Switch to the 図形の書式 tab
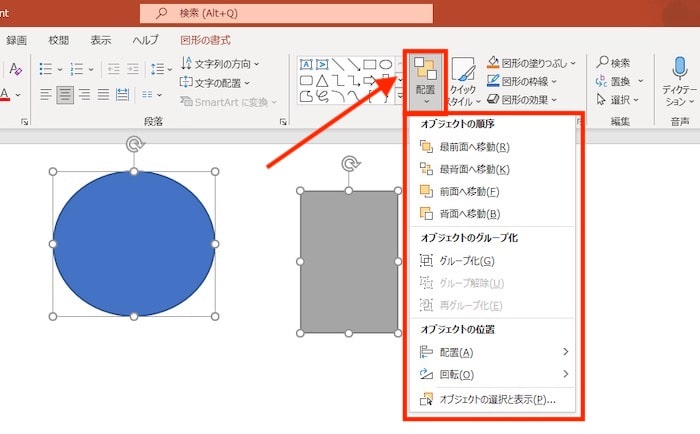700x434 pixels. [206, 40]
